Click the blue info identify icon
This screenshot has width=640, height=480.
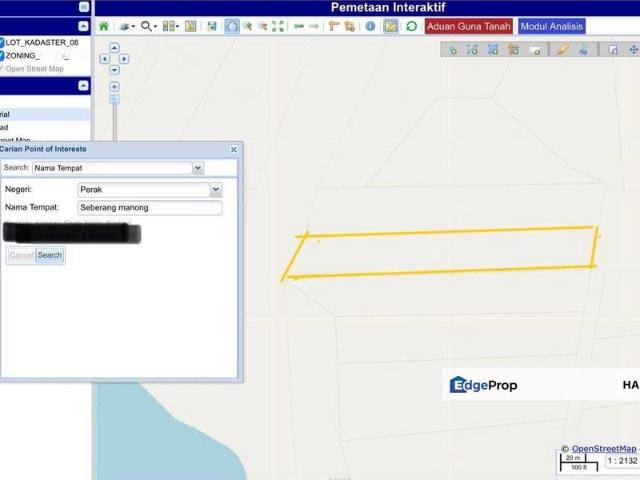point(370,26)
